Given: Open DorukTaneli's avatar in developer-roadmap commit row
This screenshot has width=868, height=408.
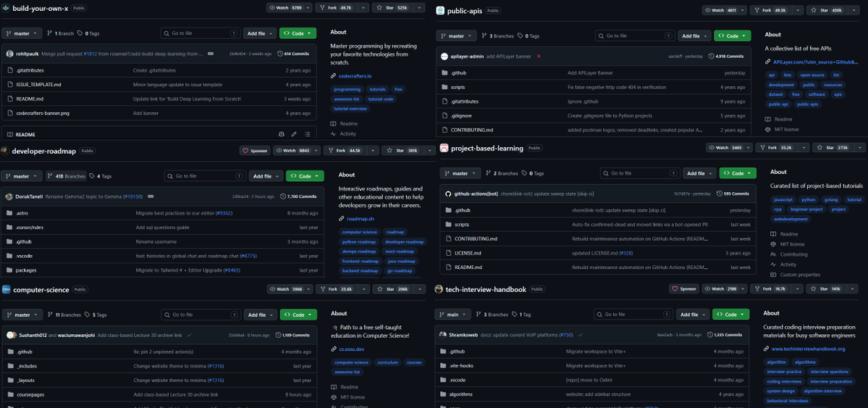Looking at the screenshot, I should [9, 196].
